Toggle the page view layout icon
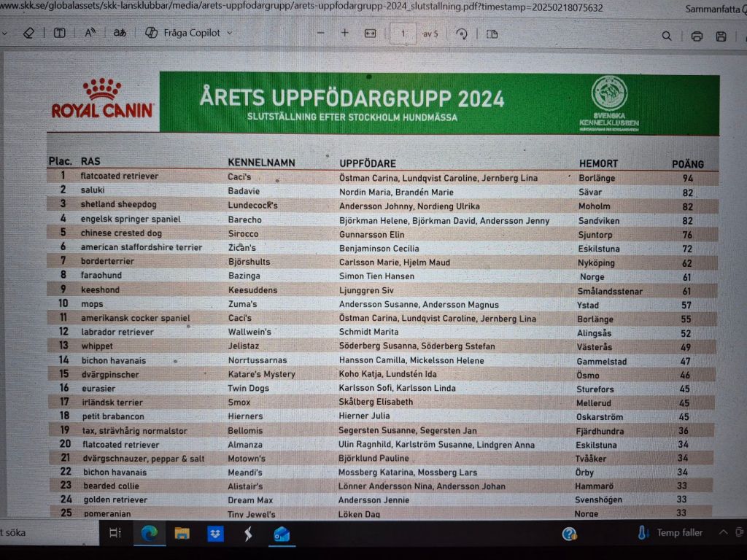The image size is (747, 560). (x=492, y=34)
